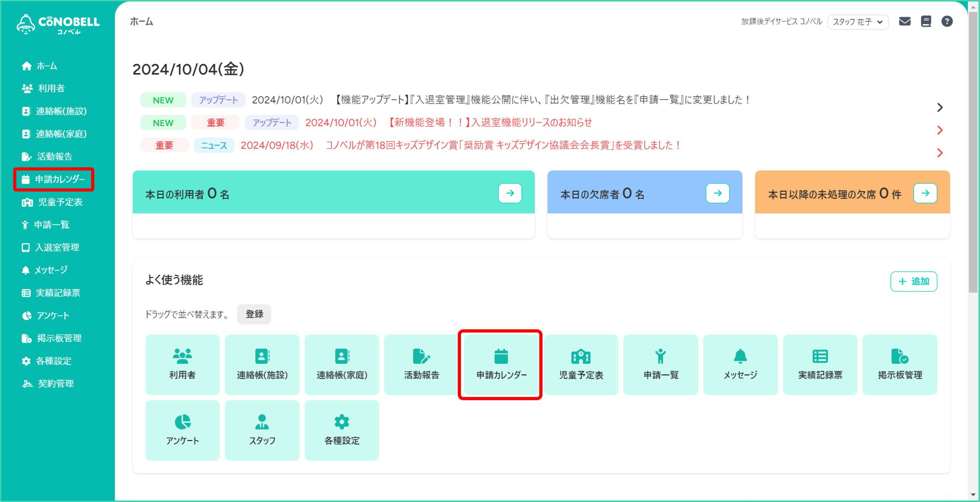Click the 児童予定表 shortcut tile

click(x=581, y=365)
